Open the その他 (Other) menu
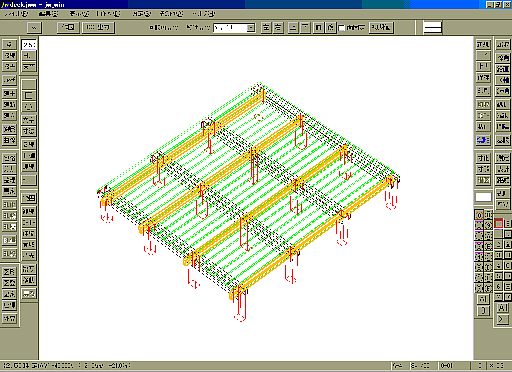The image size is (512, 372). (171, 14)
